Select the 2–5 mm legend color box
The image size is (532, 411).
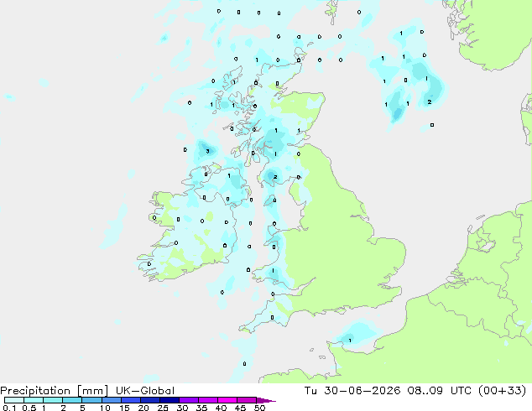[72, 400]
